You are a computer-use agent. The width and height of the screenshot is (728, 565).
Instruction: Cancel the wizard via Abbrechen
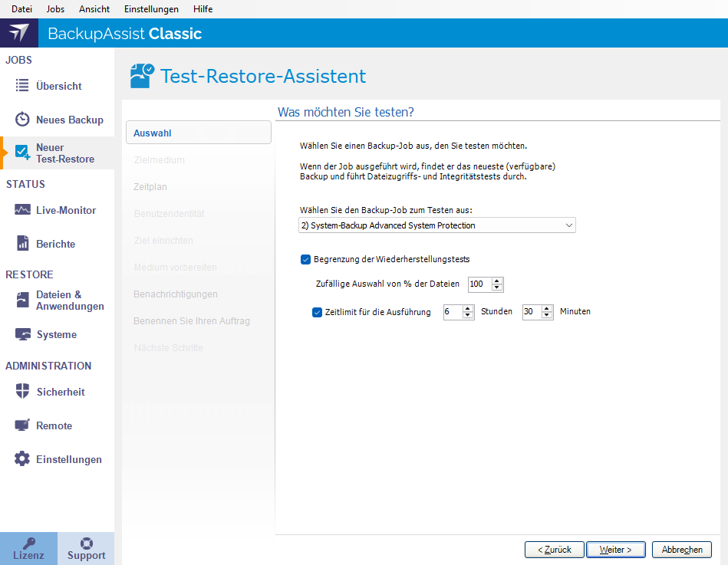(x=681, y=549)
